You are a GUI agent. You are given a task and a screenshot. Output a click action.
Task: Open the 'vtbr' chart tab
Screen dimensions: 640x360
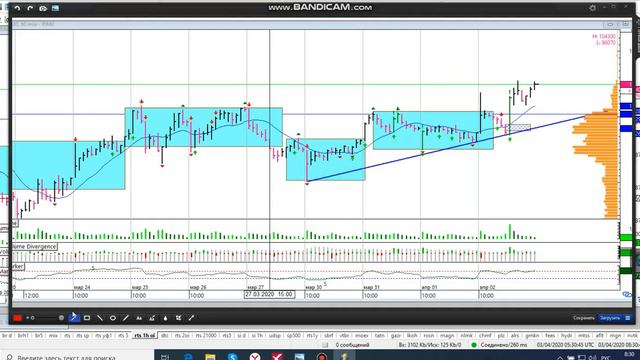click(x=344, y=336)
